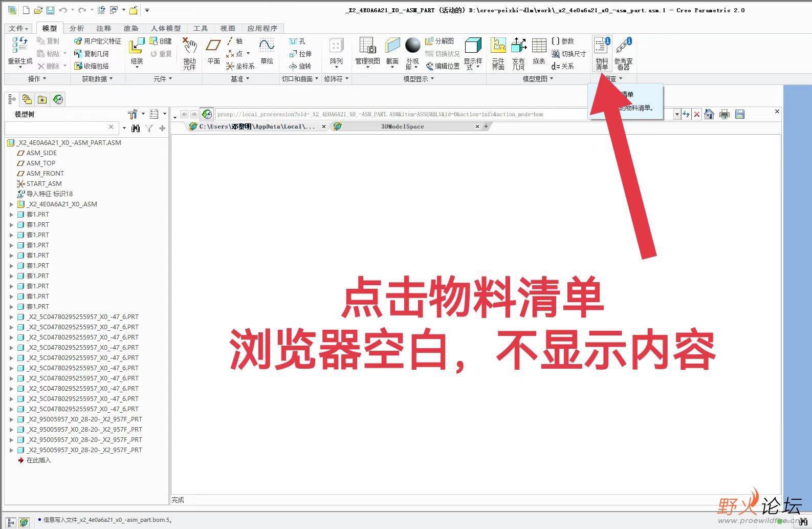Click the Coordinate System (坐标系) tool
Screen dimensions: 812x529
pos(240,66)
